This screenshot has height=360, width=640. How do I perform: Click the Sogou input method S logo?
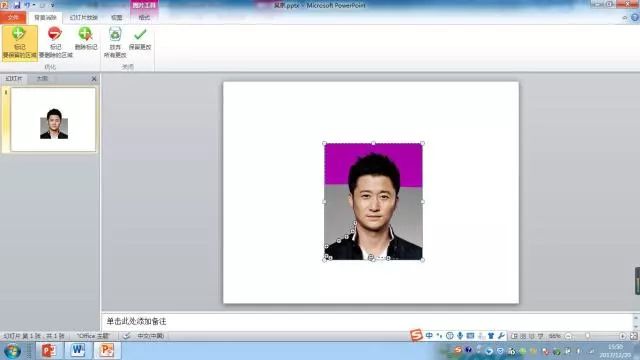pyautogui.click(x=416, y=336)
